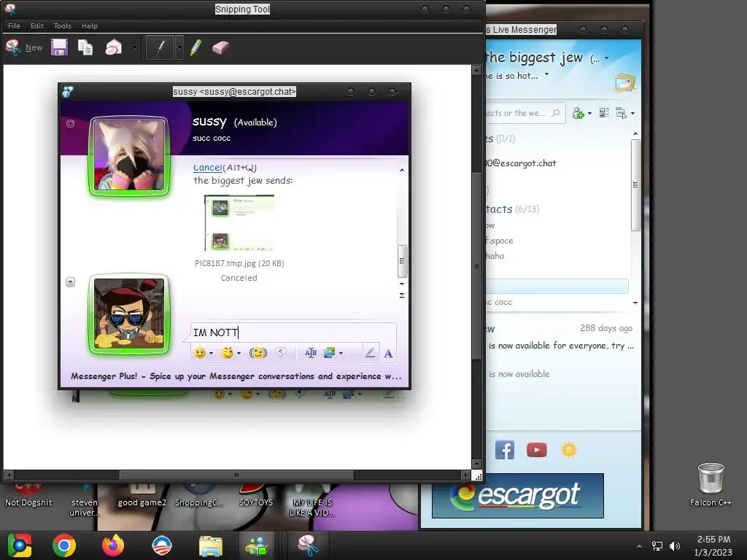This screenshot has width=747, height=560.
Task: Expand emoticon dropdown arrow
Action: point(211,354)
